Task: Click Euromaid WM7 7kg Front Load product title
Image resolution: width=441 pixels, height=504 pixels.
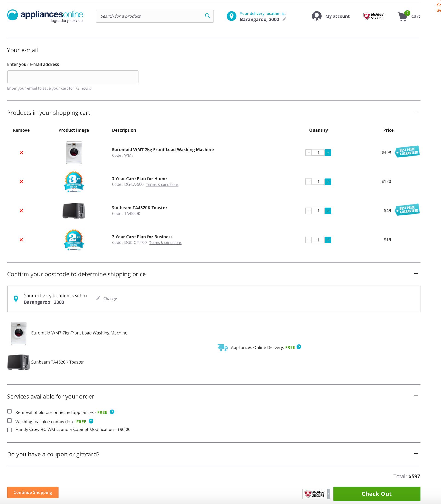Action: [x=163, y=149]
